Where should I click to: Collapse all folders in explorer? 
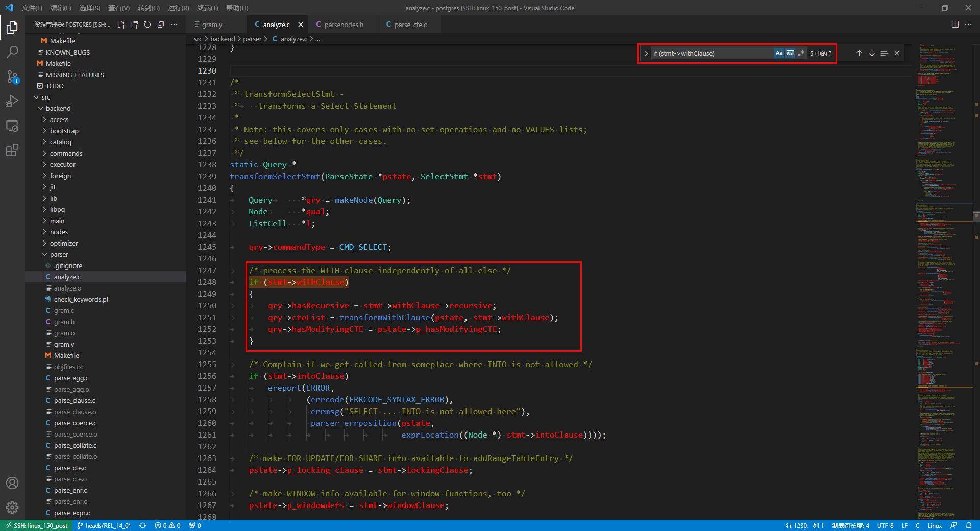click(x=161, y=25)
